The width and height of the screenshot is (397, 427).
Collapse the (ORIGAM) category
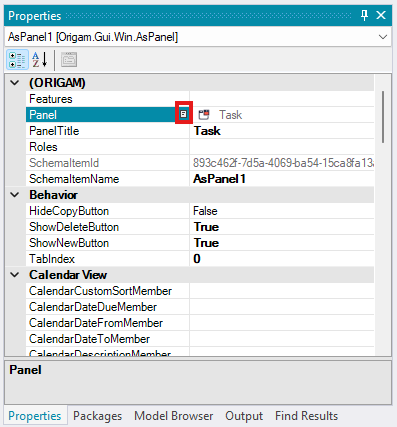pyautogui.click(x=15, y=83)
